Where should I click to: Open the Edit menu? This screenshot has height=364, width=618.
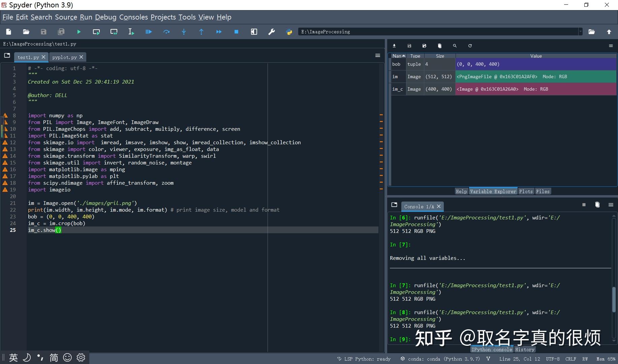[x=22, y=17]
